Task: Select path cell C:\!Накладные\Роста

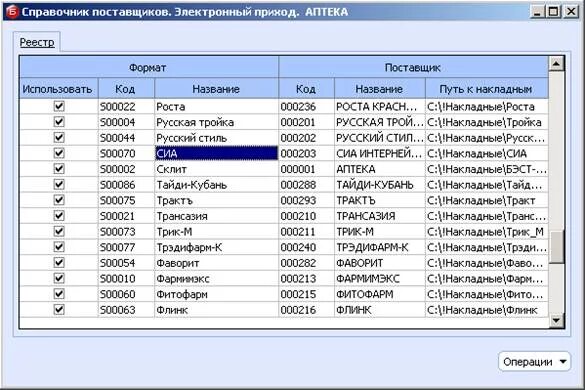Action: point(487,107)
